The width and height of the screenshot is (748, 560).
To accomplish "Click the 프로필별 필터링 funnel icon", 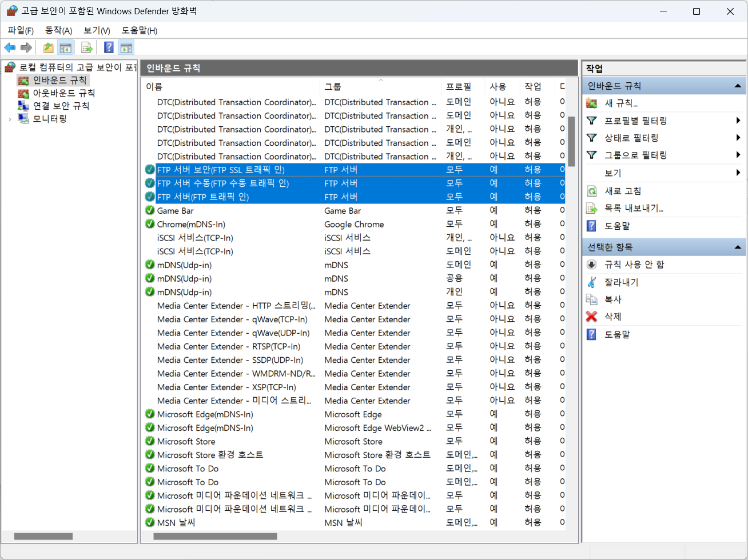I will (x=592, y=121).
